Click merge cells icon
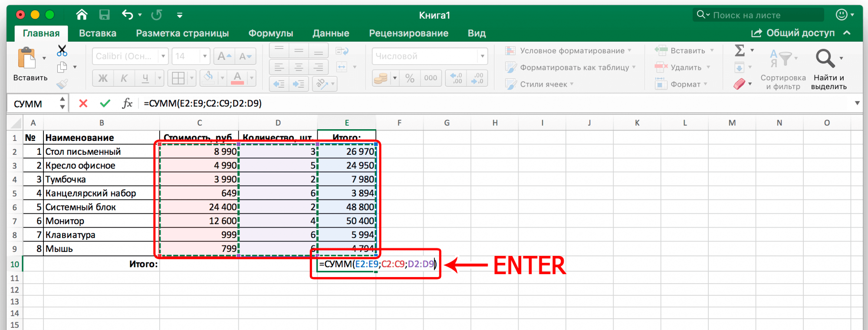868x330 pixels. pyautogui.click(x=342, y=67)
